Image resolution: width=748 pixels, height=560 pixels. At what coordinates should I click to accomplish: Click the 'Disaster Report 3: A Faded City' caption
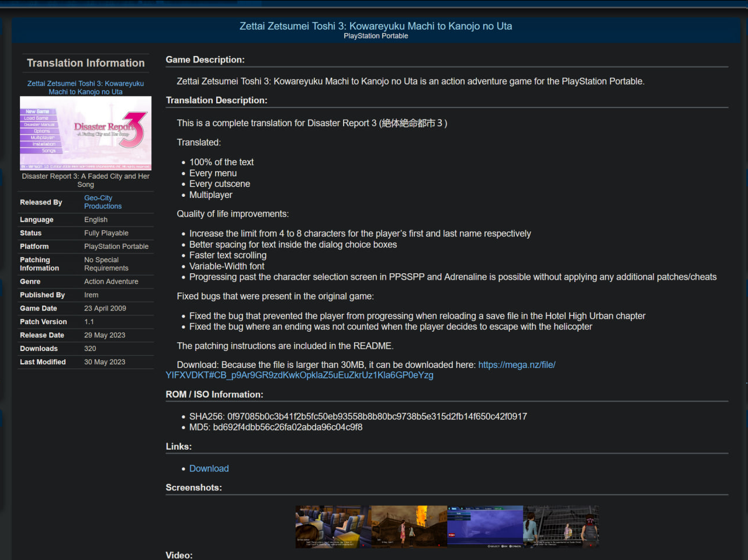coord(85,180)
